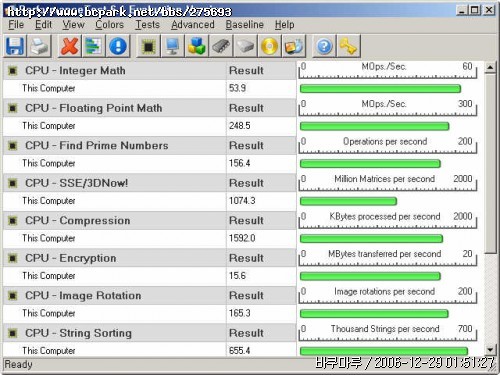Open the Advanced menu
This screenshot has height=375, width=500.
pyautogui.click(x=193, y=25)
